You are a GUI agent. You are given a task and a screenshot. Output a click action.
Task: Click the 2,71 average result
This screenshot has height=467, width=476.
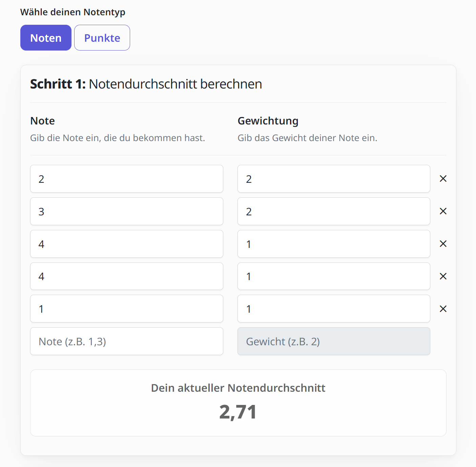[x=238, y=412]
